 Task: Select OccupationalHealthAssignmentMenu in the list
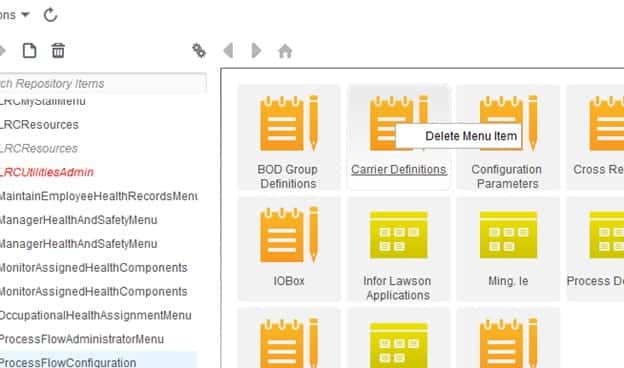(96, 315)
